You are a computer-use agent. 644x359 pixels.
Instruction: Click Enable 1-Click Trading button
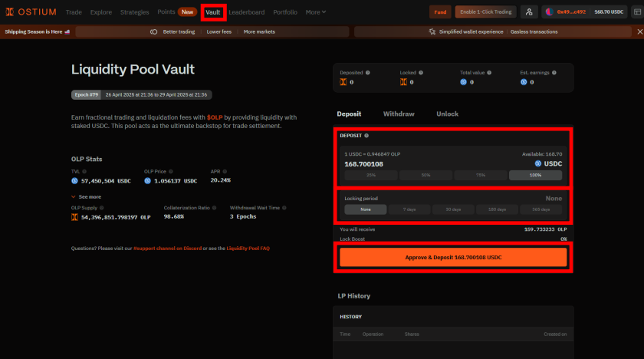[485, 12]
